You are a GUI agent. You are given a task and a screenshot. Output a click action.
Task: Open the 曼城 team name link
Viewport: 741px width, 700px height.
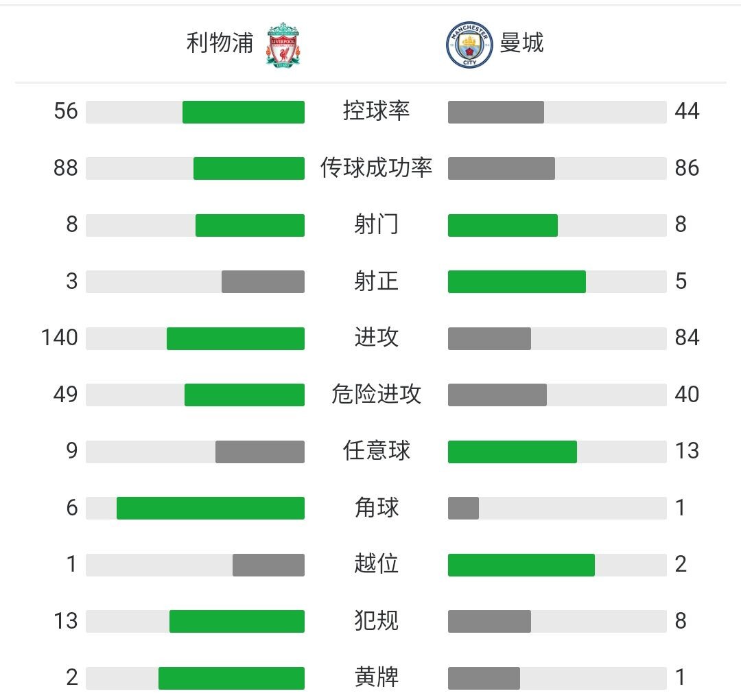click(x=521, y=43)
